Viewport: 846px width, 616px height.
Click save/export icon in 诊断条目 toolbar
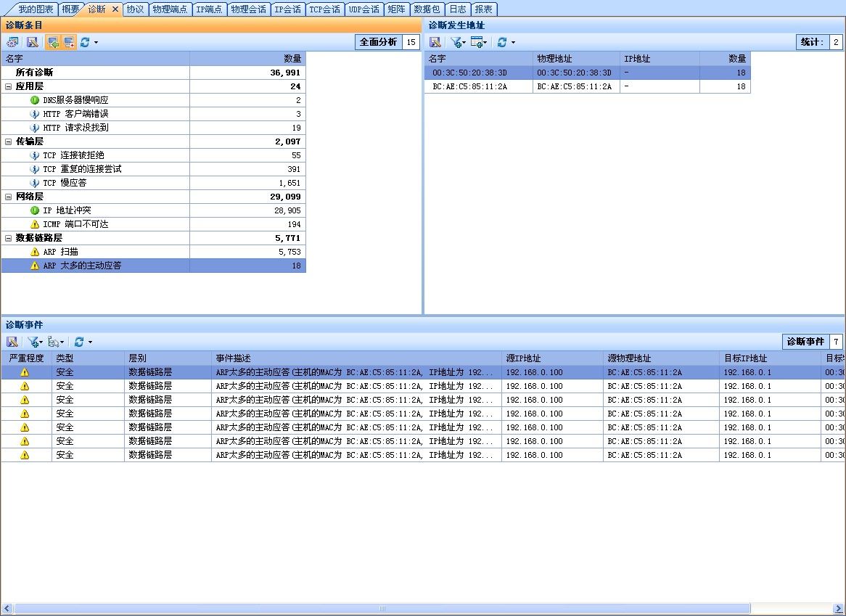(x=32, y=42)
